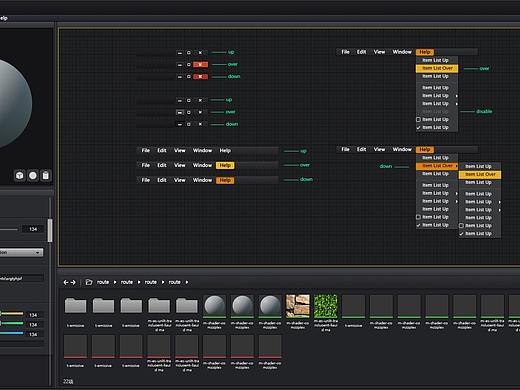Click Edit in the menu bar labeled 'down'
Screen dimensions: 520x390
tap(162, 180)
